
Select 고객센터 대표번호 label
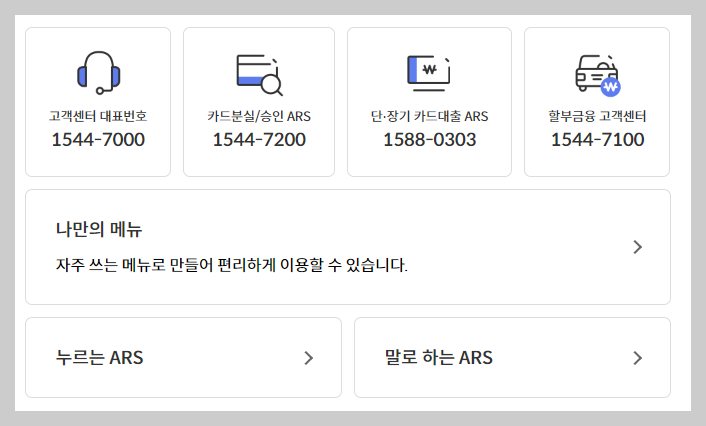[98, 116]
